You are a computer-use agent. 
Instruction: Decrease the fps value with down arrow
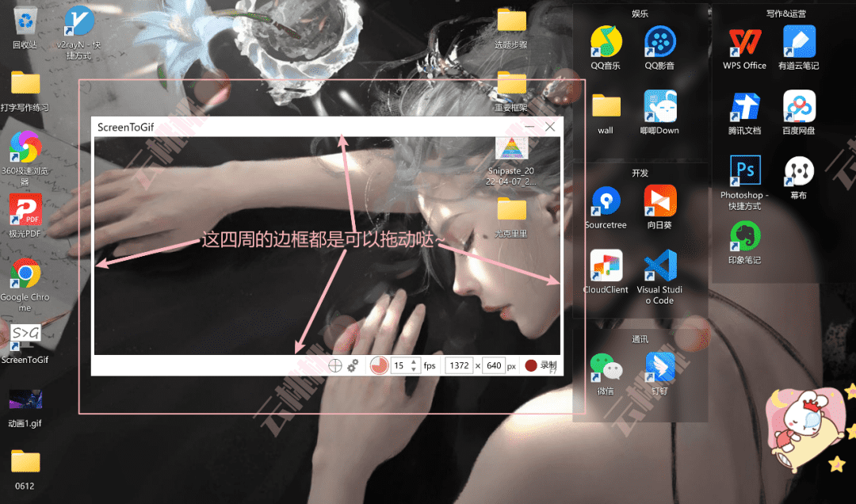(413, 369)
